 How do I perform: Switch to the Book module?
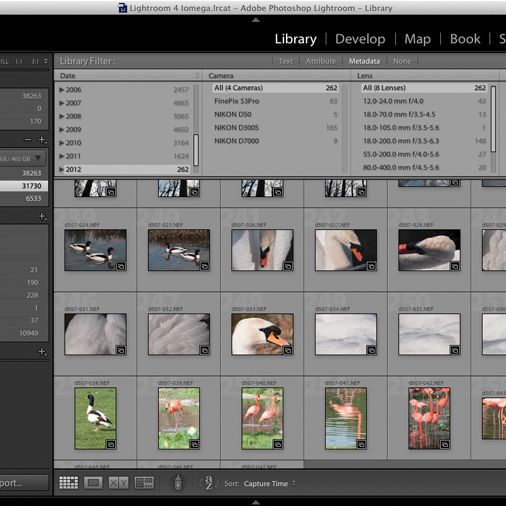pos(465,39)
